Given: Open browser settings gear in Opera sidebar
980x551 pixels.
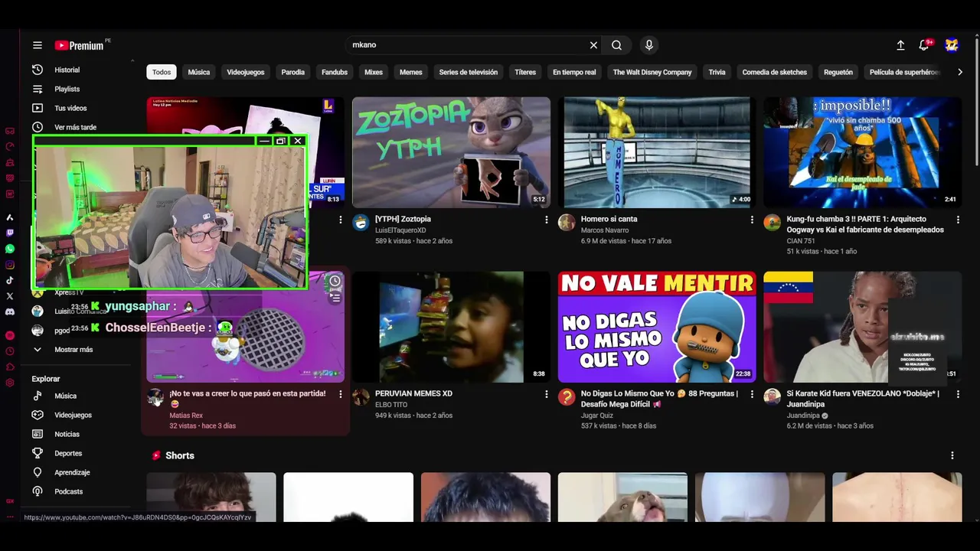Looking at the screenshot, I should 10,383.
